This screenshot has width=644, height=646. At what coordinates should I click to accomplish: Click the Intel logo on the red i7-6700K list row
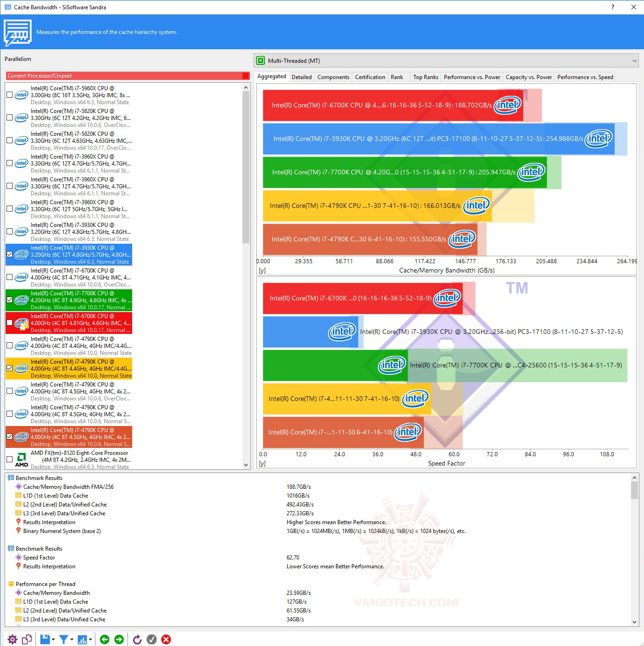tap(21, 323)
